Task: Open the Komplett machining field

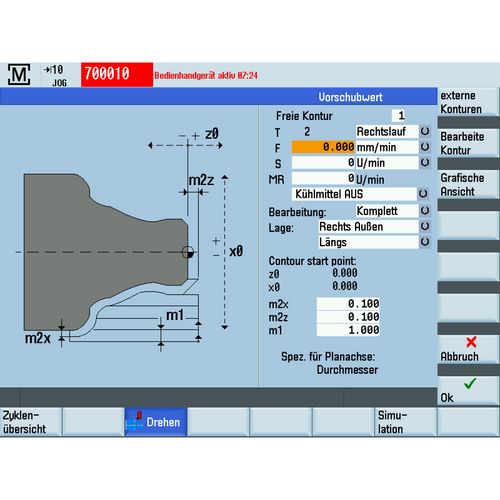Action: [x=387, y=211]
